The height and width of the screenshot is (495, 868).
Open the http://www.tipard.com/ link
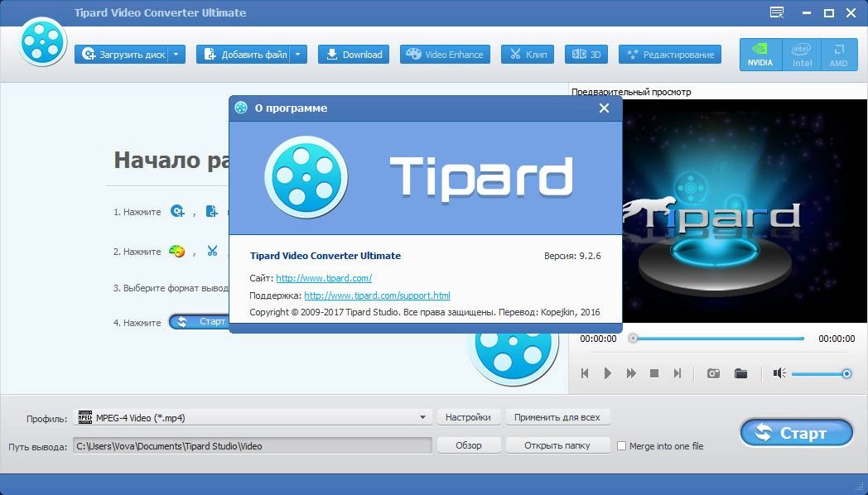(x=324, y=277)
